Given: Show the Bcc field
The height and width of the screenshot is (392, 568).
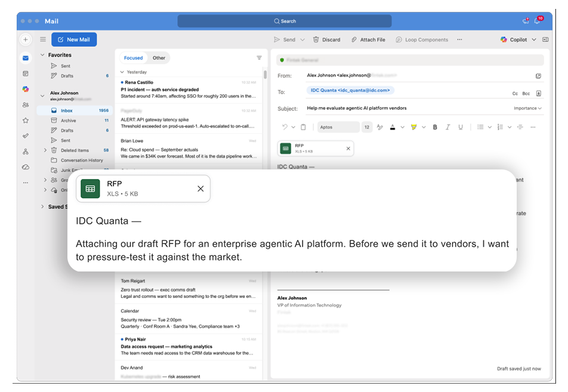Looking at the screenshot, I should coord(526,94).
